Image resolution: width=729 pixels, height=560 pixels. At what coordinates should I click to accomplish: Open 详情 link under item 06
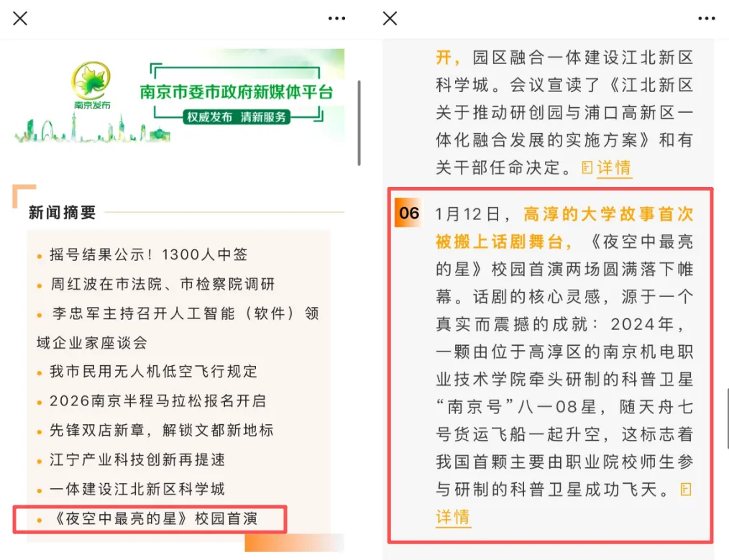click(x=453, y=517)
